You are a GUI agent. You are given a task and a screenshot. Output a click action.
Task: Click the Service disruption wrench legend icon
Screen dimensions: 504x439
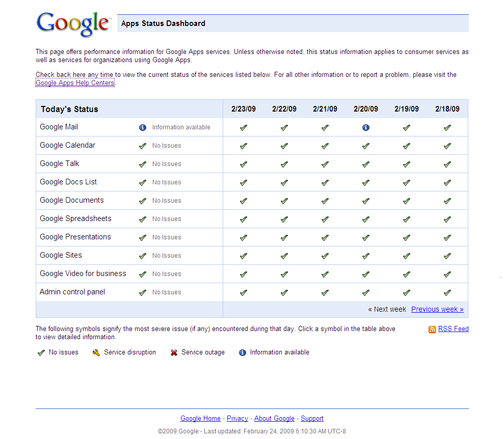click(x=96, y=352)
